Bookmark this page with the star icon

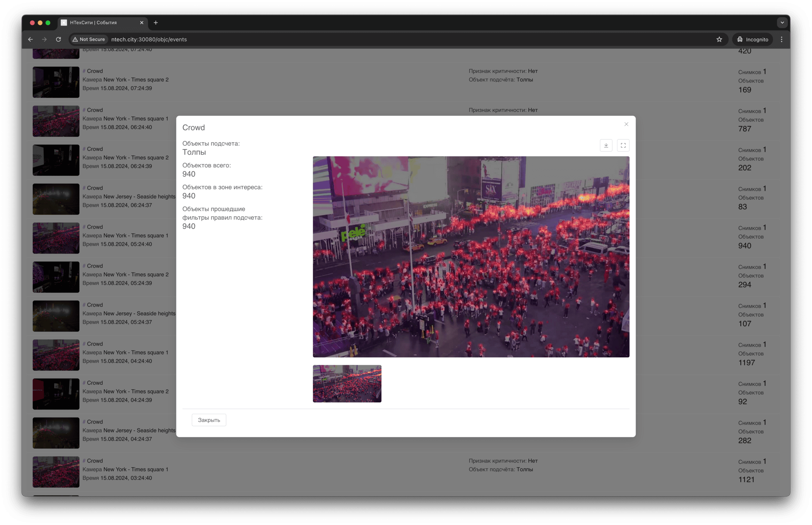pyautogui.click(x=719, y=39)
